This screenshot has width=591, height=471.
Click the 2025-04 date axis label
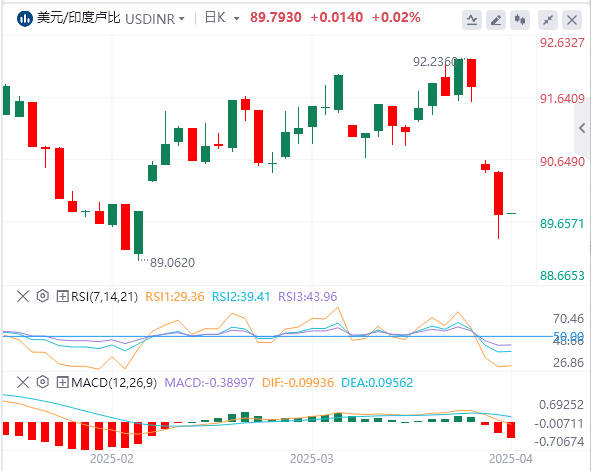tap(511, 459)
